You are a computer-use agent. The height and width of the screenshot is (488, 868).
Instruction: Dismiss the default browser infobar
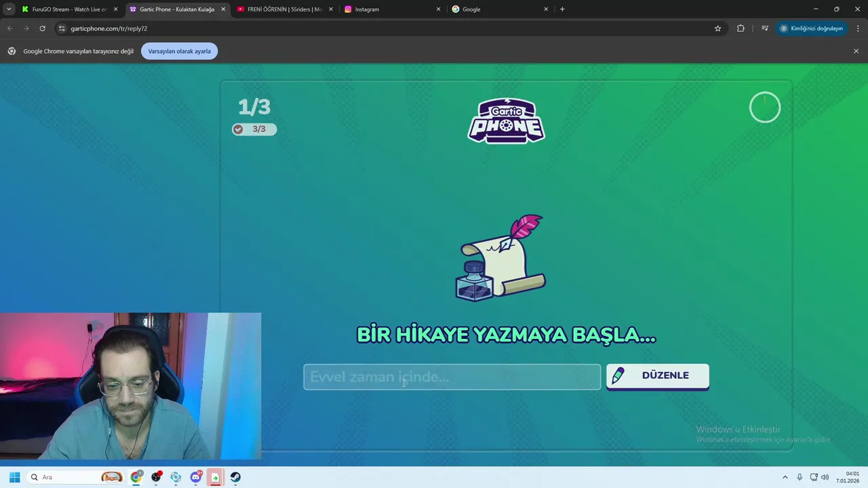[856, 51]
